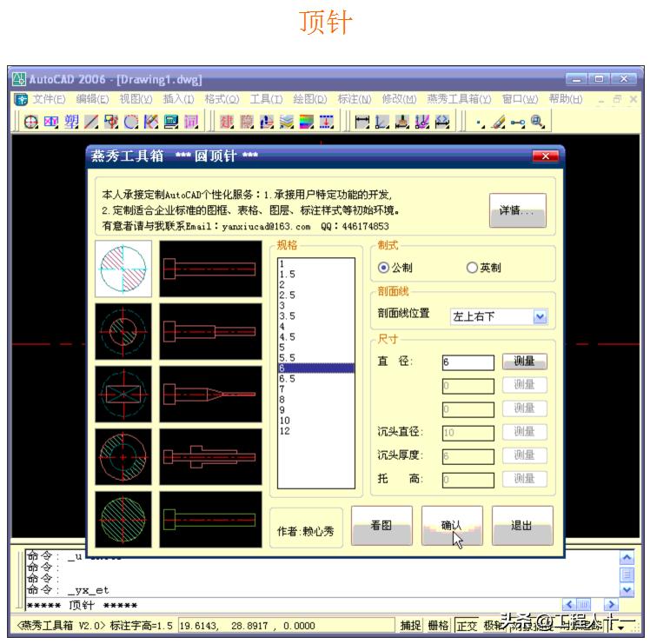Click the 详情 details button
The image size is (650, 644).
[517, 210]
